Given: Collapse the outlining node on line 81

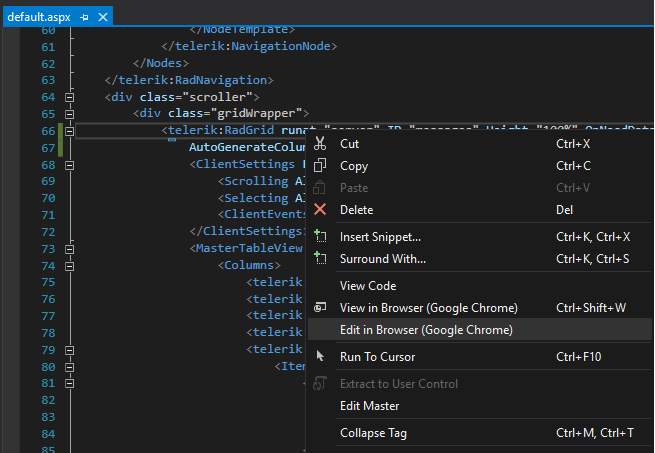Looking at the screenshot, I should (x=69, y=383).
